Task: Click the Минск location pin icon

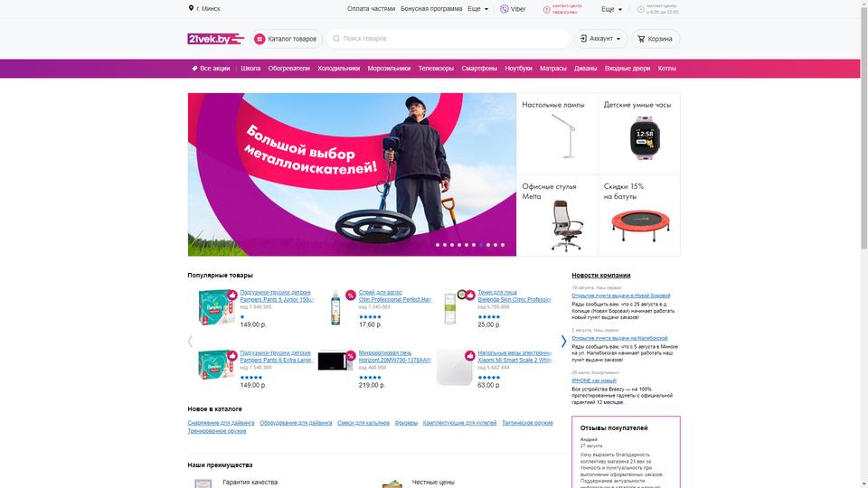Action: (191, 8)
